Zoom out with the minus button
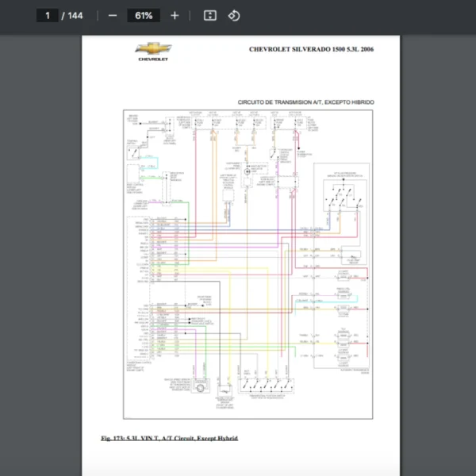This screenshot has width=476, height=476. pos(113,16)
